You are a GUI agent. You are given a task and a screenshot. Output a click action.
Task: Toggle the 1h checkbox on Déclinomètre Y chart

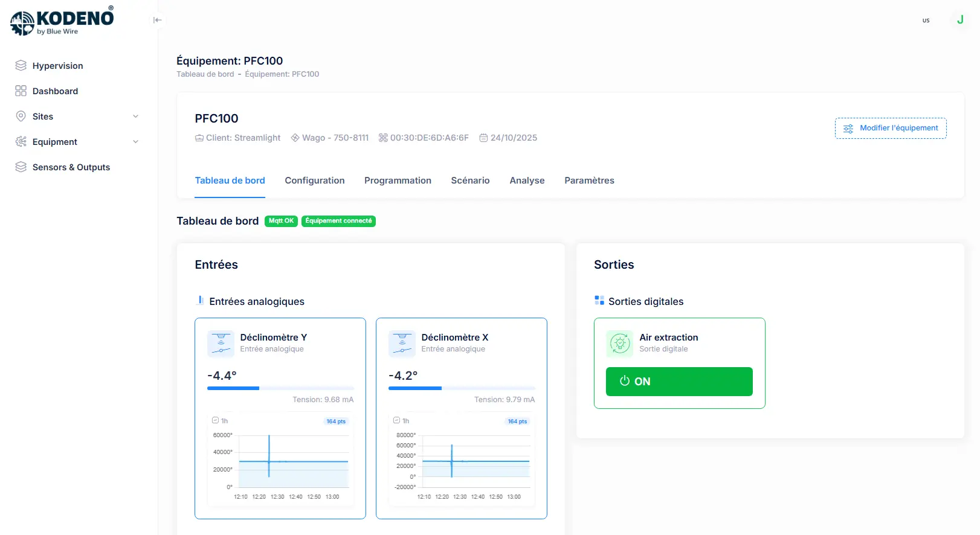tap(216, 420)
